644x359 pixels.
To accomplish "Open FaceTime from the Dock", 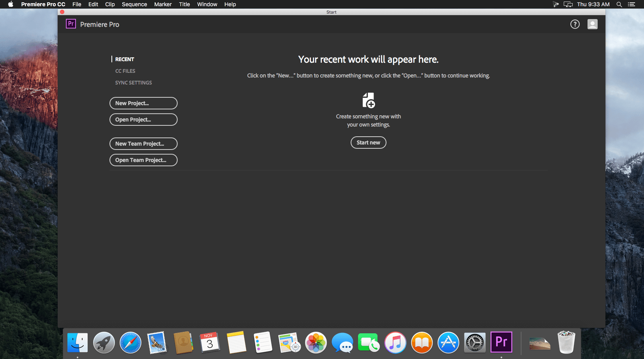I will point(369,343).
